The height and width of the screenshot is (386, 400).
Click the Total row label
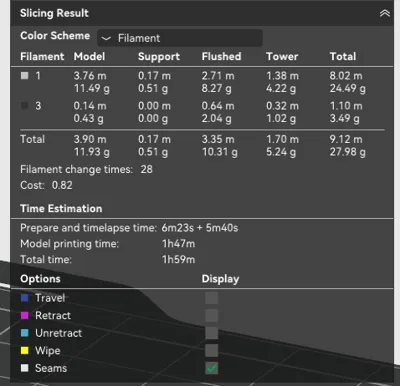click(x=32, y=139)
